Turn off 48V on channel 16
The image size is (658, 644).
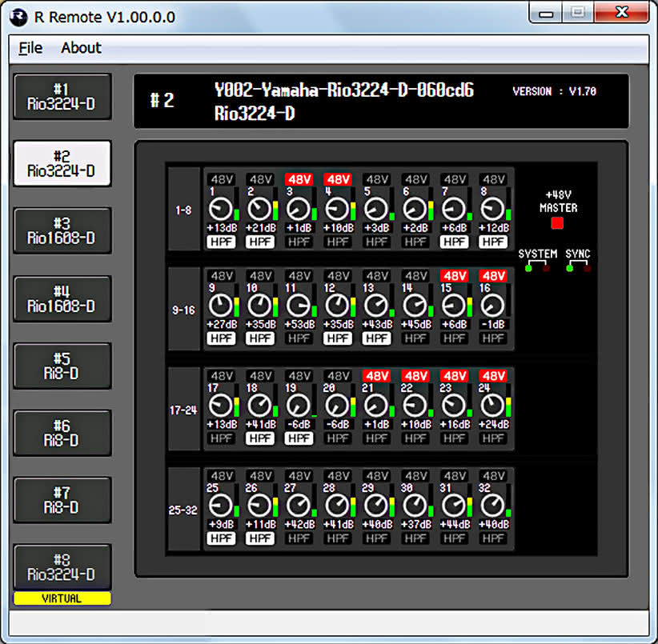pos(493,276)
